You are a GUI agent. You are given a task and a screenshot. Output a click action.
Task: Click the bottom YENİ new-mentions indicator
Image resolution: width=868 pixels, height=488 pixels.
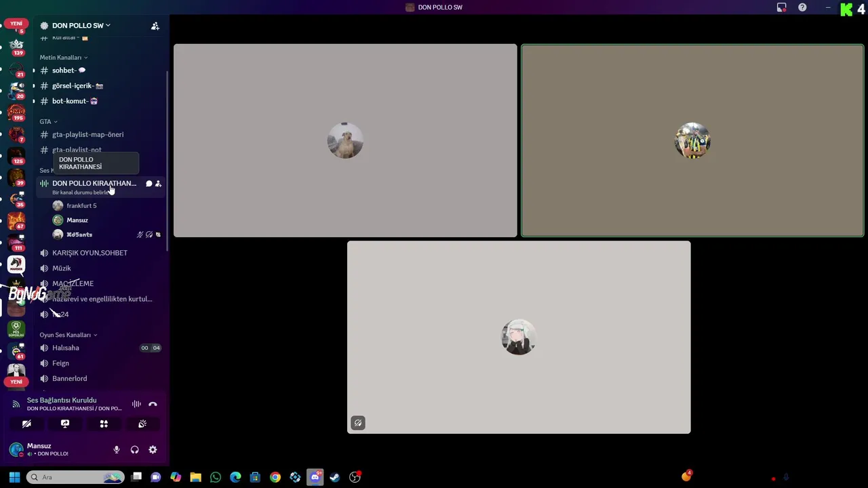pyautogui.click(x=16, y=382)
